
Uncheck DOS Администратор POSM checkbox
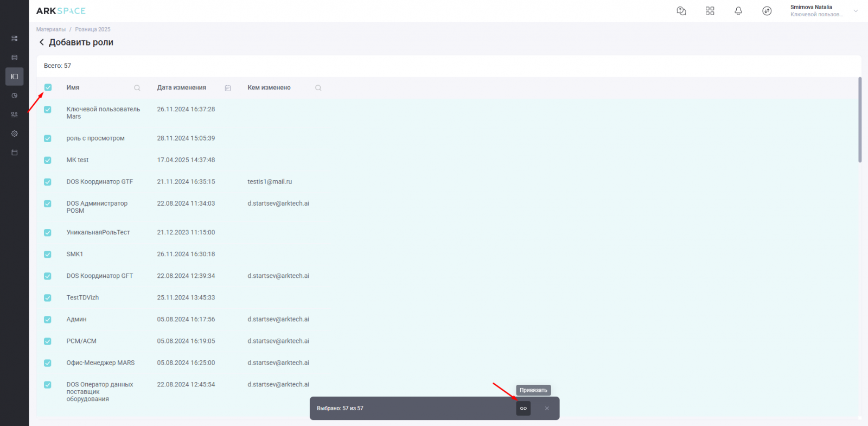pos(48,204)
